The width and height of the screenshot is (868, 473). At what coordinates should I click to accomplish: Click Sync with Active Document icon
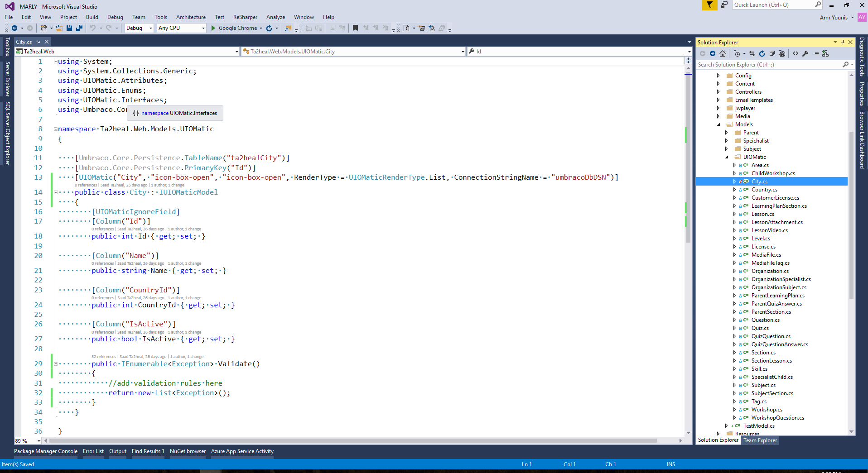(752, 53)
